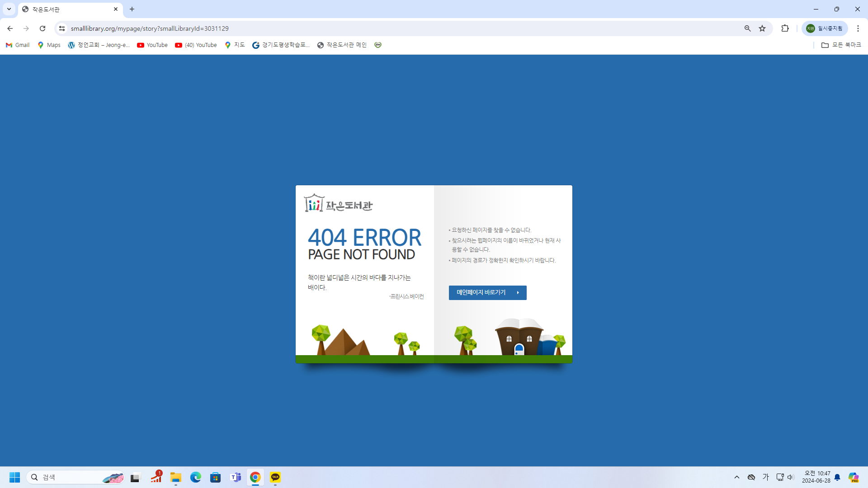Screen dimensions: 868x488
Task: Open the 지도 bookmark
Action: click(x=235, y=45)
